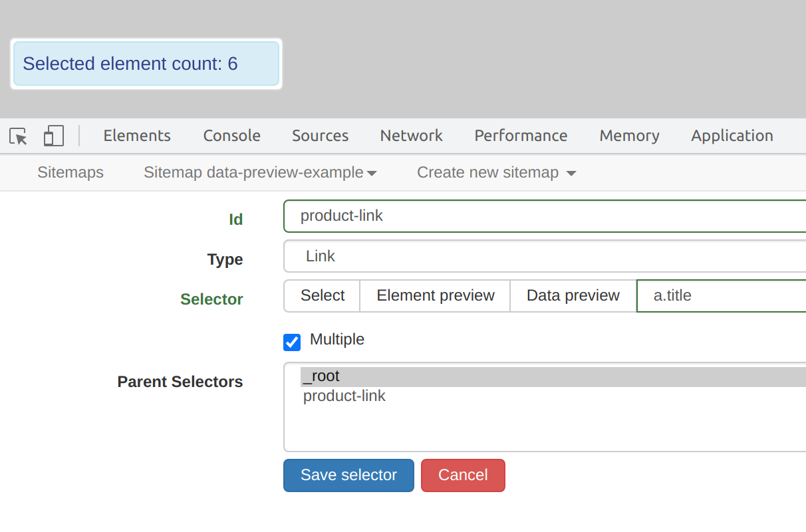Click the Cancel button

pyautogui.click(x=463, y=475)
